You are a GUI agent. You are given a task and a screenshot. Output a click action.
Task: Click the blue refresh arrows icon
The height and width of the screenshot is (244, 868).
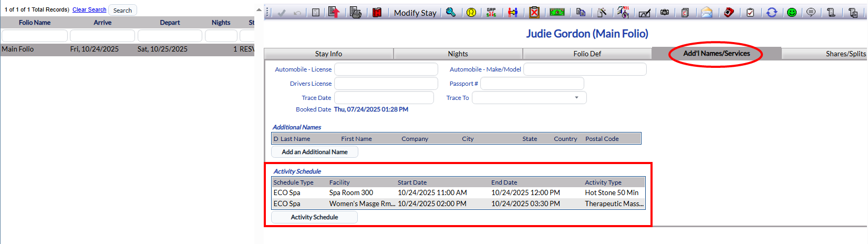pyautogui.click(x=771, y=12)
